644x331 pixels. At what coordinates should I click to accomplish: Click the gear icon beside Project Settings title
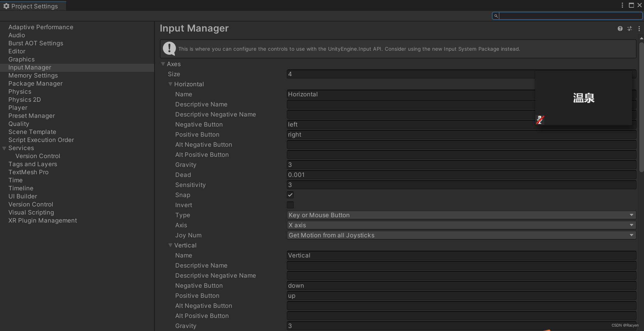pyautogui.click(x=7, y=6)
